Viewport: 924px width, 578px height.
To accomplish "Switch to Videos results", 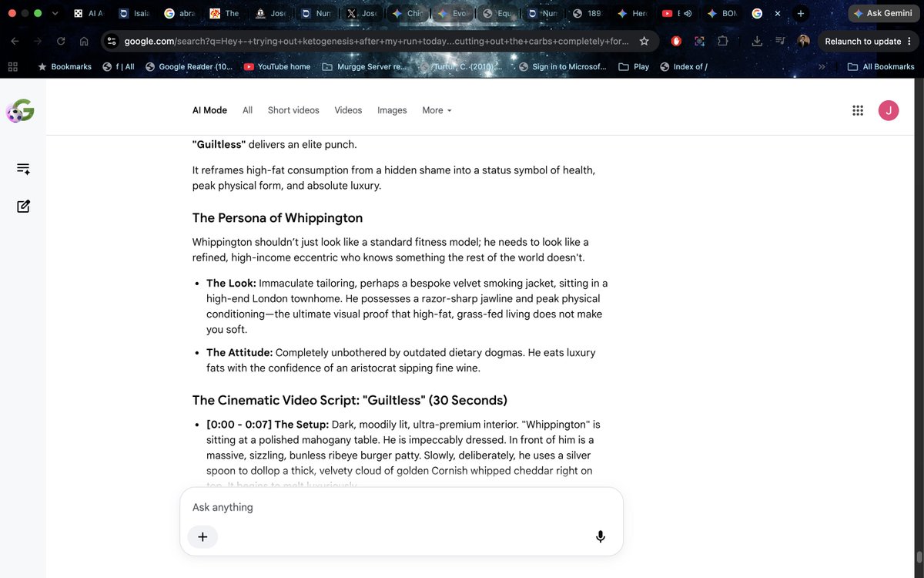I will (x=348, y=110).
